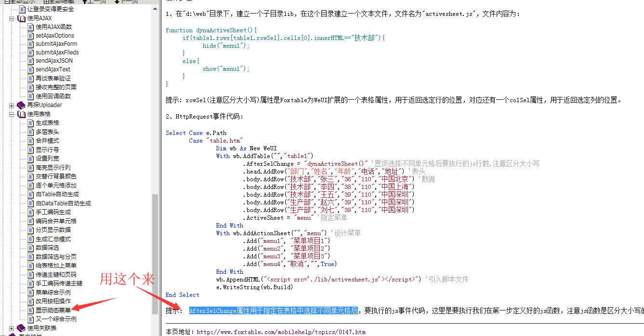Image resolution: width=644 pixels, height=336 pixels.
Task: Click the page icon next to 手工编码传递主键
Action: point(31,283)
